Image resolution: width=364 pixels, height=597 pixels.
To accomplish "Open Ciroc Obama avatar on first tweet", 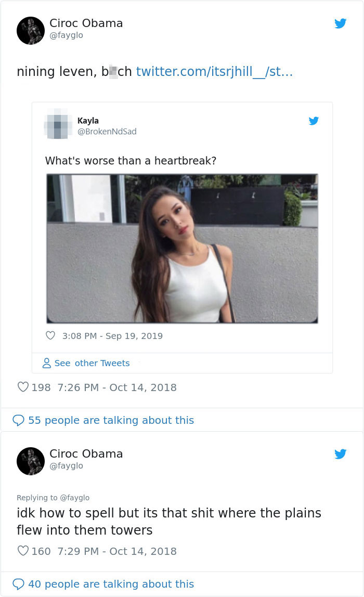I will click(31, 31).
